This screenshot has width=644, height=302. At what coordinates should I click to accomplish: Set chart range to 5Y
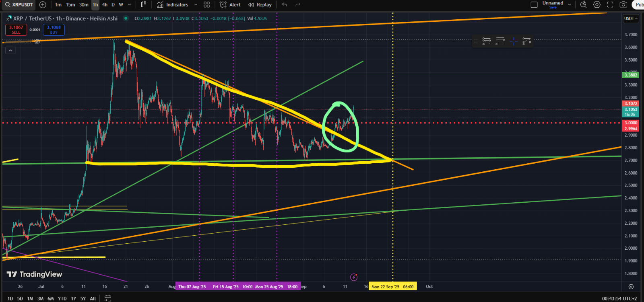tap(83, 298)
